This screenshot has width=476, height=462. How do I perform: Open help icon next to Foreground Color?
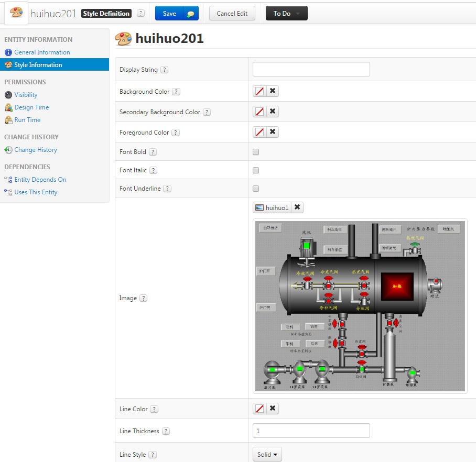tap(176, 133)
